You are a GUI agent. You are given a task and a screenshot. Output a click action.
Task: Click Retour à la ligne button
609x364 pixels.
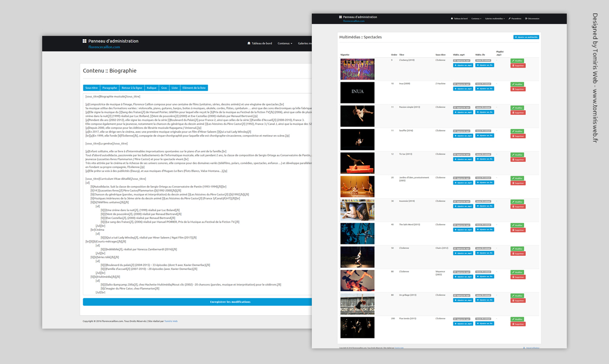tap(132, 88)
